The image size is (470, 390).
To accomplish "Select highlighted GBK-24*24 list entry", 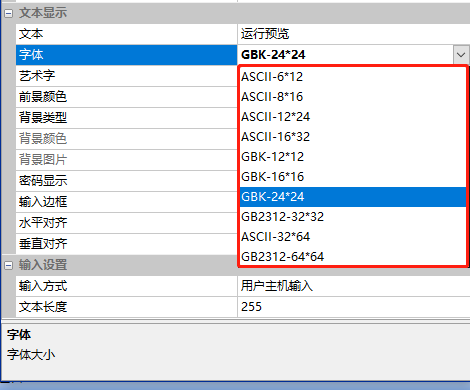I will [353, 197].
